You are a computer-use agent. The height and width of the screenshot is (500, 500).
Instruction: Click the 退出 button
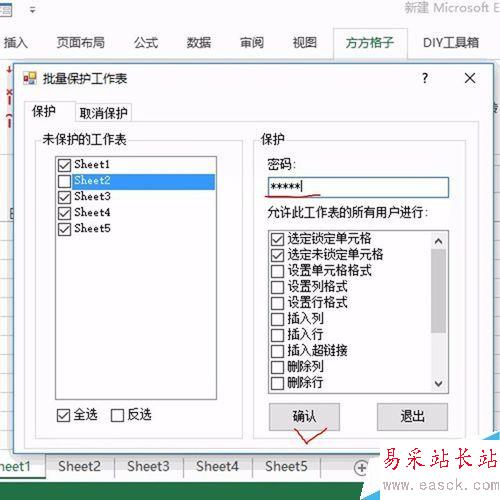(412, 417)
